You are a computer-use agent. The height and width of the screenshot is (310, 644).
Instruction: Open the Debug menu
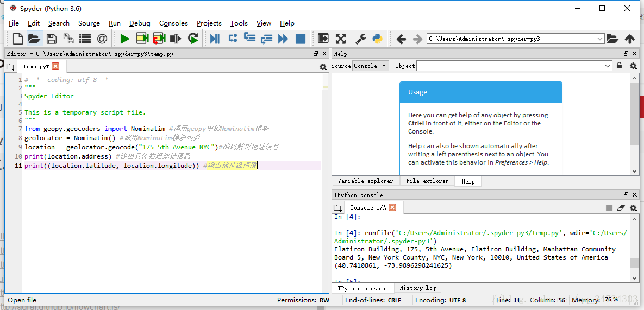coord(140,23)
